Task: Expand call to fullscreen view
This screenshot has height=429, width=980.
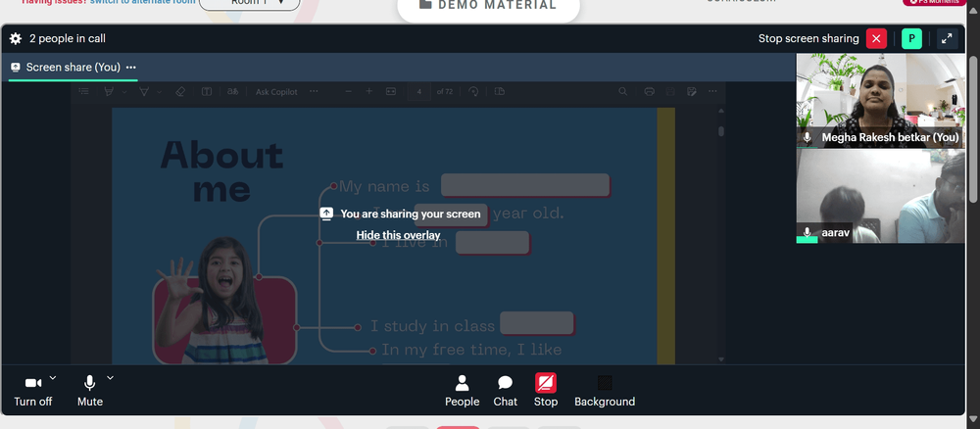Action: click(948, 39)
